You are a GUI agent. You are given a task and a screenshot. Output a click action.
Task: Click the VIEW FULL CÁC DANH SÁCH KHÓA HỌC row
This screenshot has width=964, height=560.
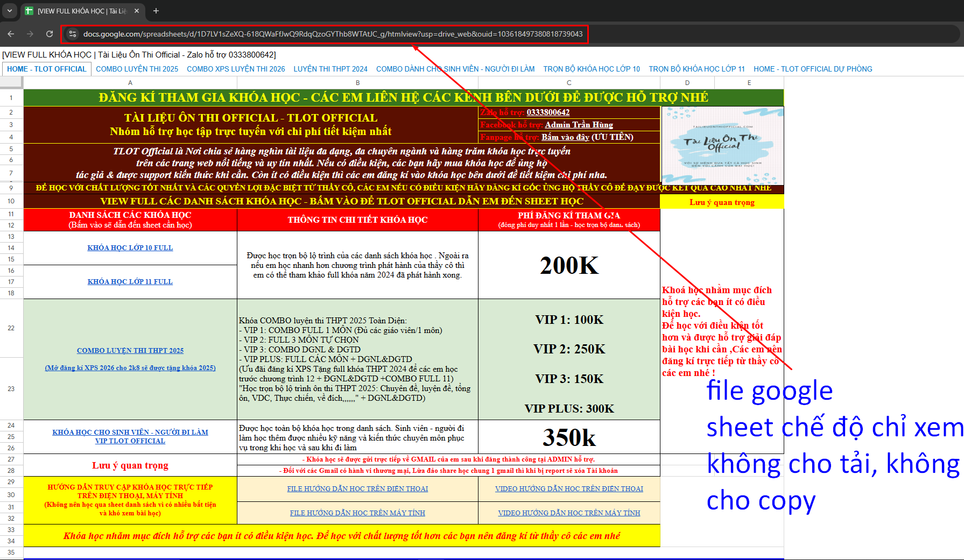point(342,201)
